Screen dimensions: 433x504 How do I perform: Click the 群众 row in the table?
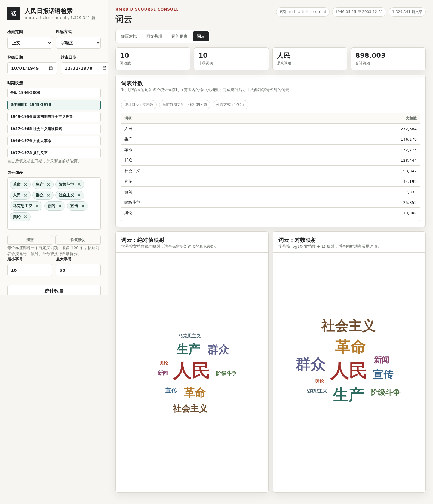pyautogui.click(x=271, y=160)
